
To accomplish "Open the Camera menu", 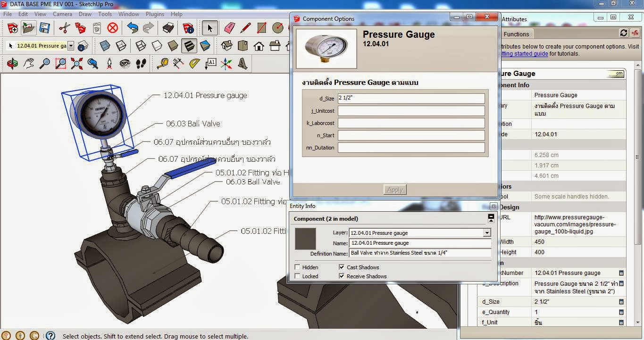I will tap(62, 14).
